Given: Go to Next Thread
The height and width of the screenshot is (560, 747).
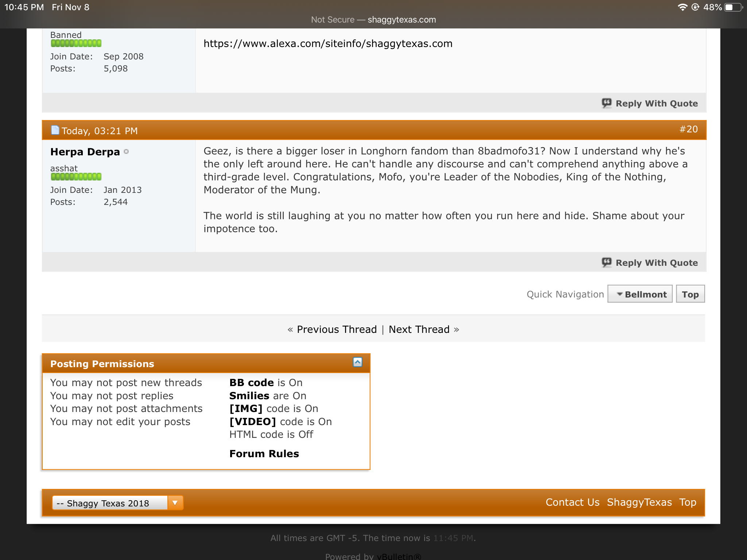Looking at the screenshot, I should pyautogui.click(x=419, y=329).
